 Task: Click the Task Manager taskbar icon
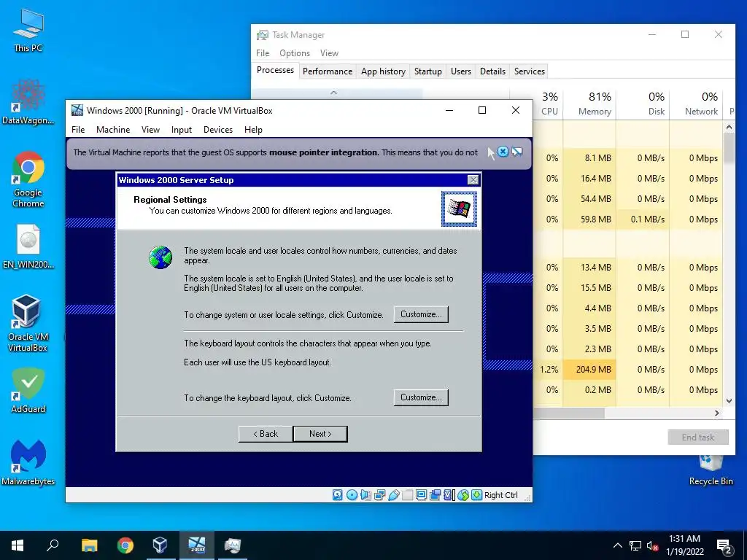click(233, 545)
